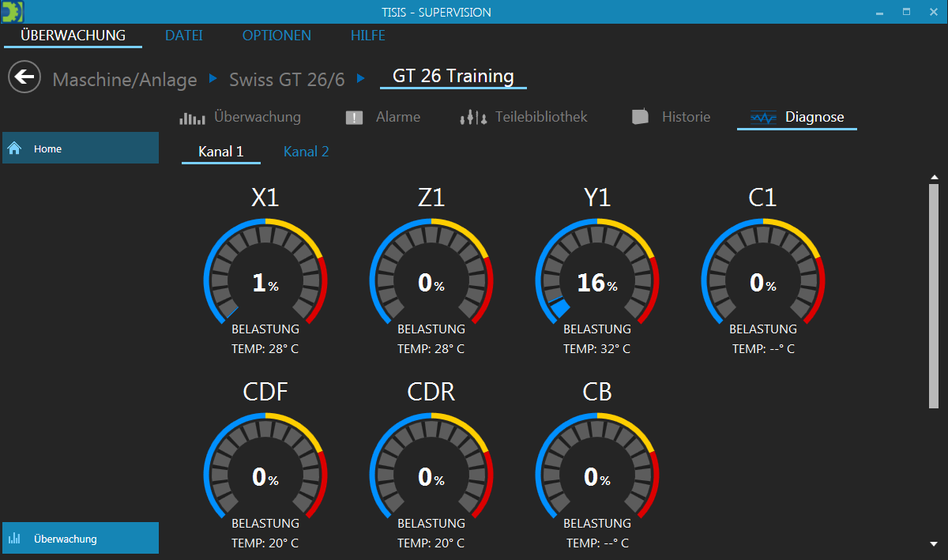The height and width of the screenshot is (560, 948).
Task: Click the vertical scrollbar thumb
Action: (934, 296)
